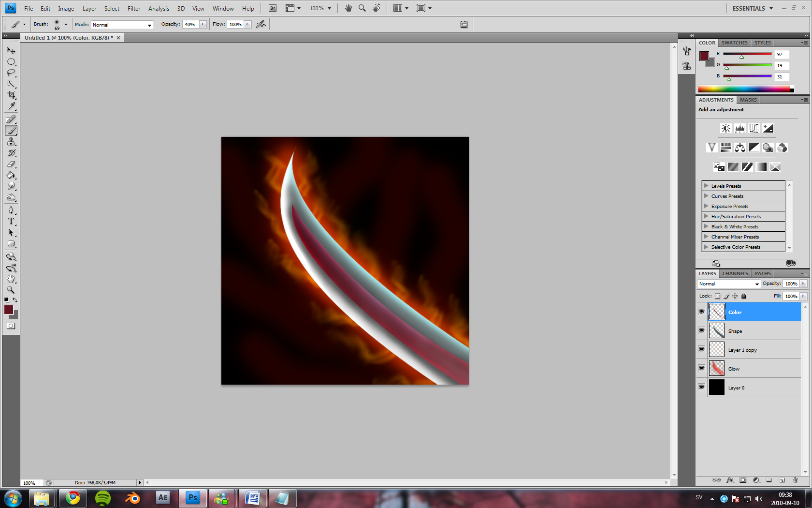
Task: Click the Color Balance adjustment icon
Action: (x=739, y=148)
